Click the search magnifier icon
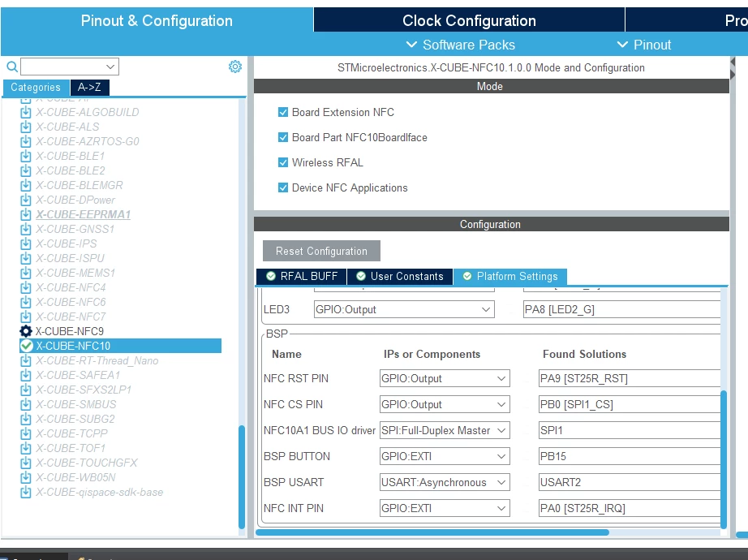This screenshot has height=560, width=748. 12,67
